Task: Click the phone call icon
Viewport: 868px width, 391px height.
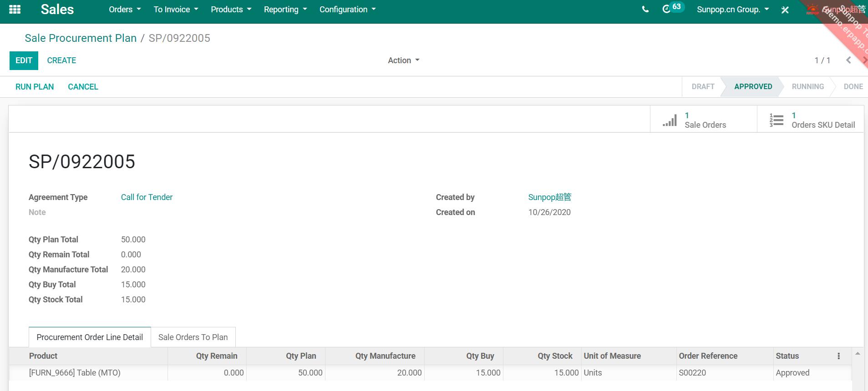Action: 645,10
